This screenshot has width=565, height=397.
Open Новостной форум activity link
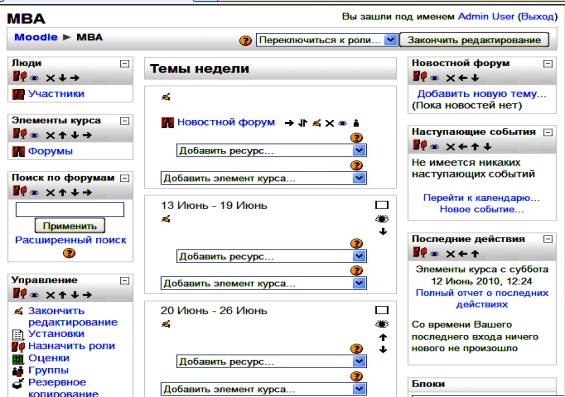(x=226, y=122)
